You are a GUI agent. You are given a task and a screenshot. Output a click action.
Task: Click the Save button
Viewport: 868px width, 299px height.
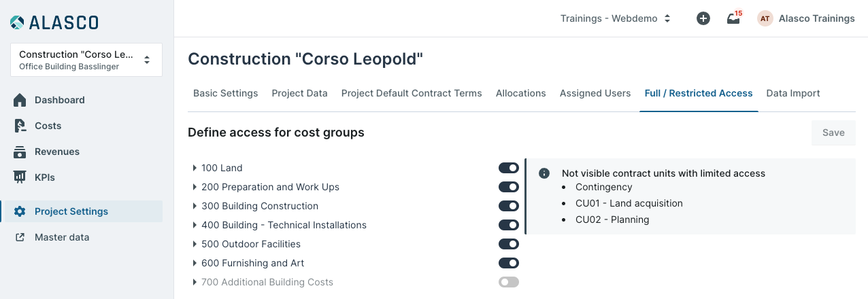(833, 133)
